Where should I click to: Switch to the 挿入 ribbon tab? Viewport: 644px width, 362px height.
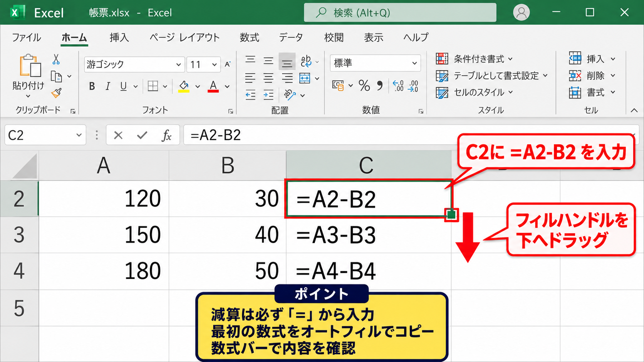point(119,37)
